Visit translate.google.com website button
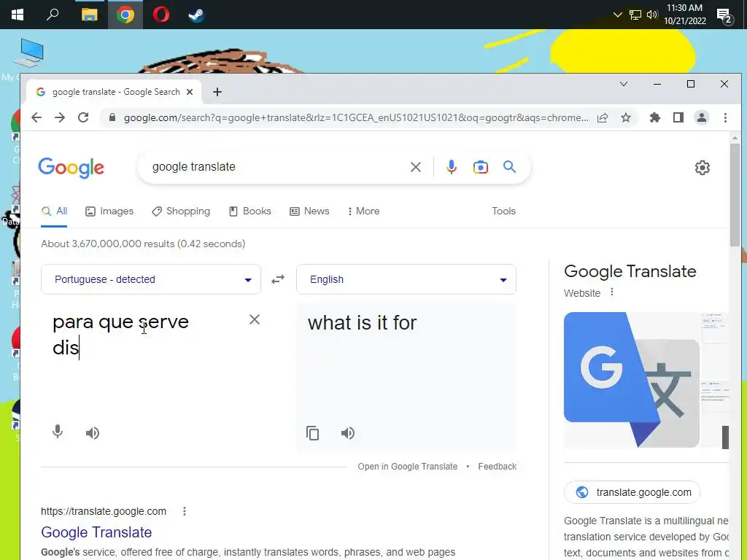This screenshot has height=560, width=747. [x=632, y=492]
